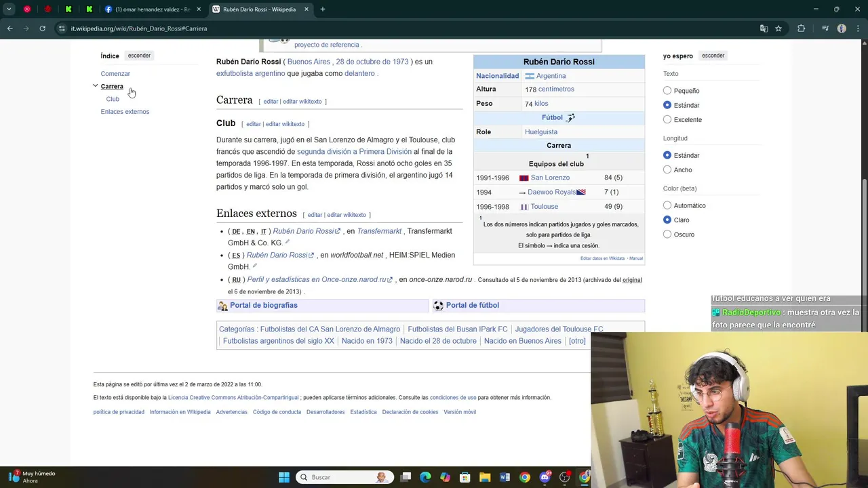The width and height of the screenshot is (868, 488).
Task: Select the Pequeño text size option
Action: [x=667, y=90]
